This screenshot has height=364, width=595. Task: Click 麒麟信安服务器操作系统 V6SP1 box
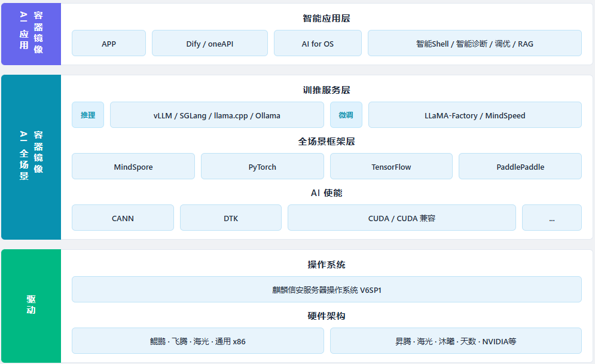pyautogui.click(x=327, y=289)
